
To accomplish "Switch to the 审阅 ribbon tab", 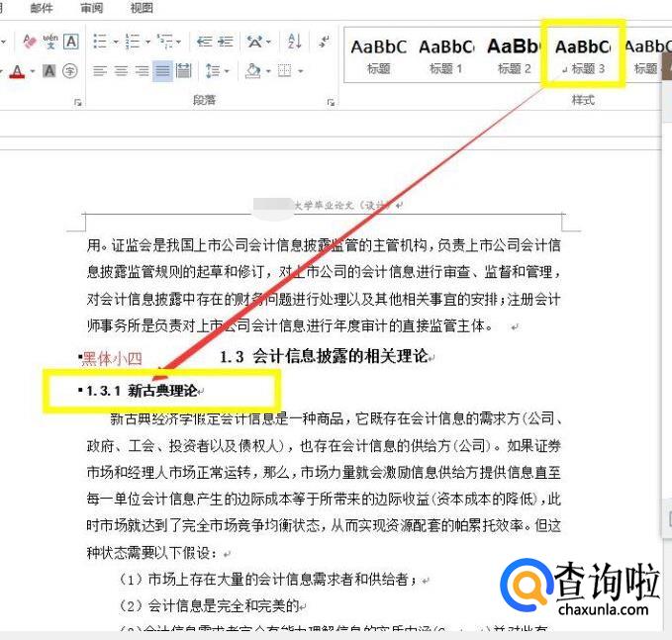I will coord(92,8).
